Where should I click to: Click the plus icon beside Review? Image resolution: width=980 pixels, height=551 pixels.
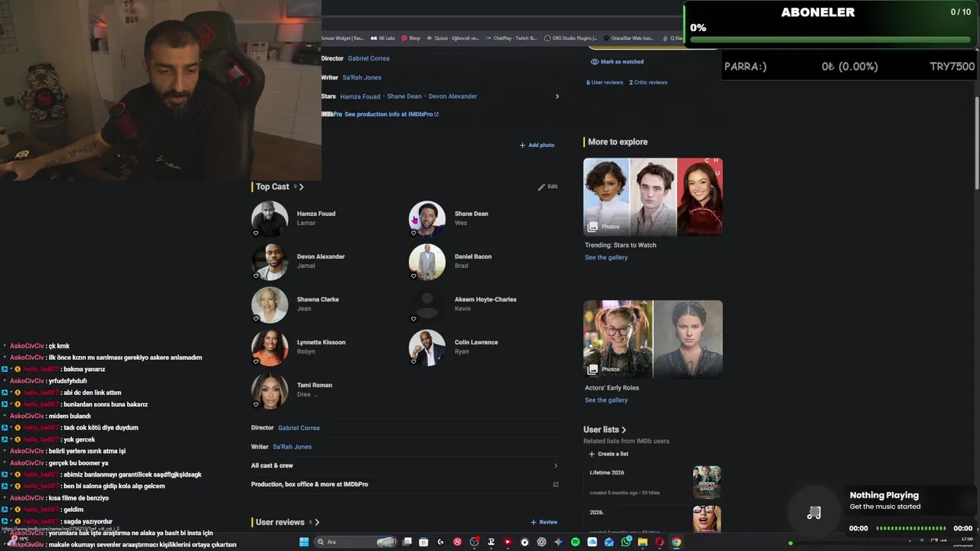534,522
